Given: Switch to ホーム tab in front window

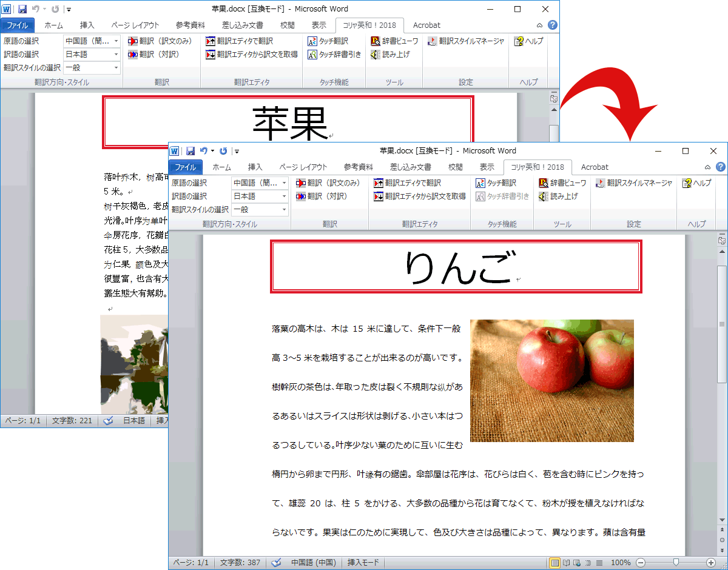Looking at the screenshot, I should click(221, 167).
